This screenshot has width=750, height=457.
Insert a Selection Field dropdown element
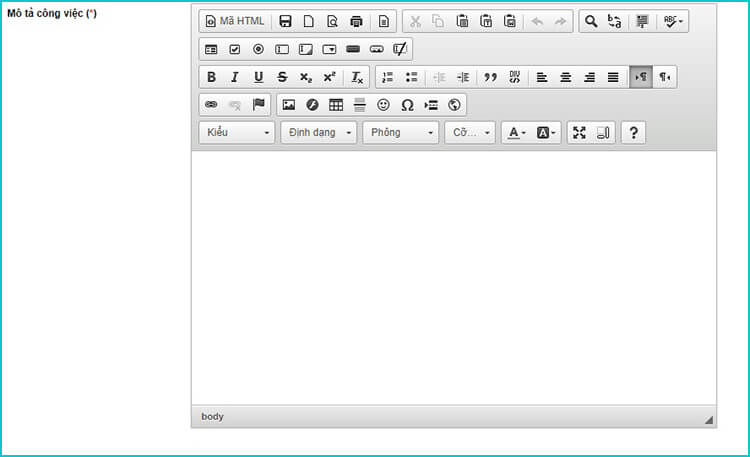(x=329, y=49)
